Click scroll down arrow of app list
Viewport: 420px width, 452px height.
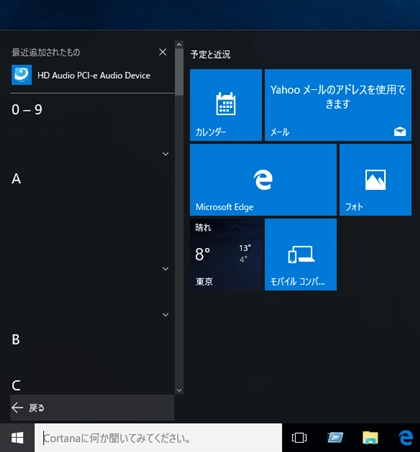(179, 390)
